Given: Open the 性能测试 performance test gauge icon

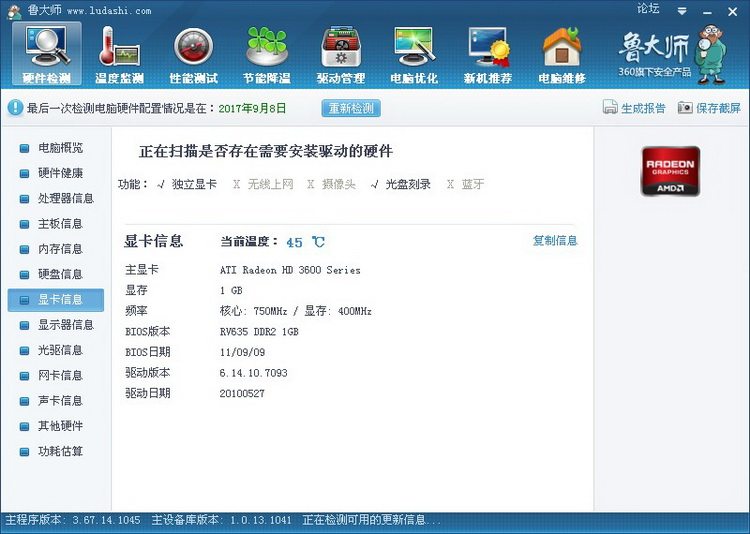Looking at the screenshot, I should (193, 54).
